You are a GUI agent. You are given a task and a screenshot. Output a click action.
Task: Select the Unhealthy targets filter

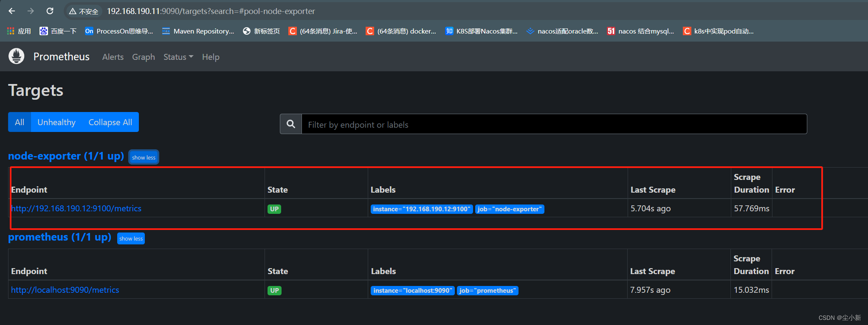[x=56, y=122]
